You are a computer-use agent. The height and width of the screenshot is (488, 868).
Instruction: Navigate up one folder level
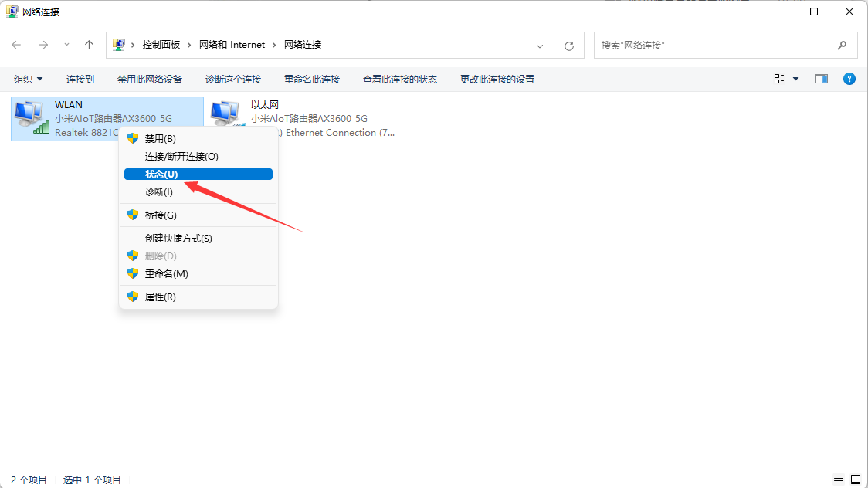click(89, 45)
